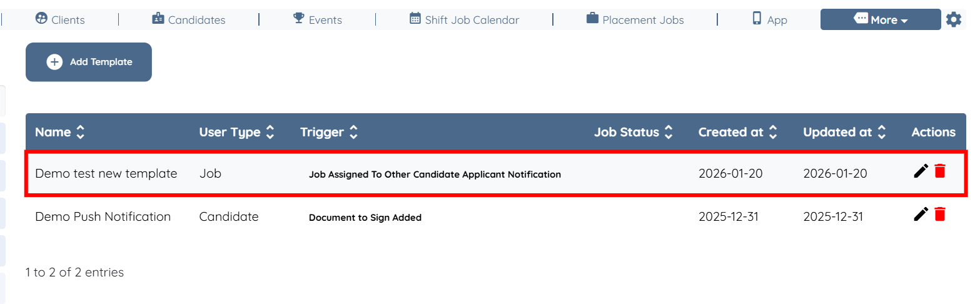980x304 pixels.
Task: Delete the Demo test new template row
Action: tap(939, 171)
